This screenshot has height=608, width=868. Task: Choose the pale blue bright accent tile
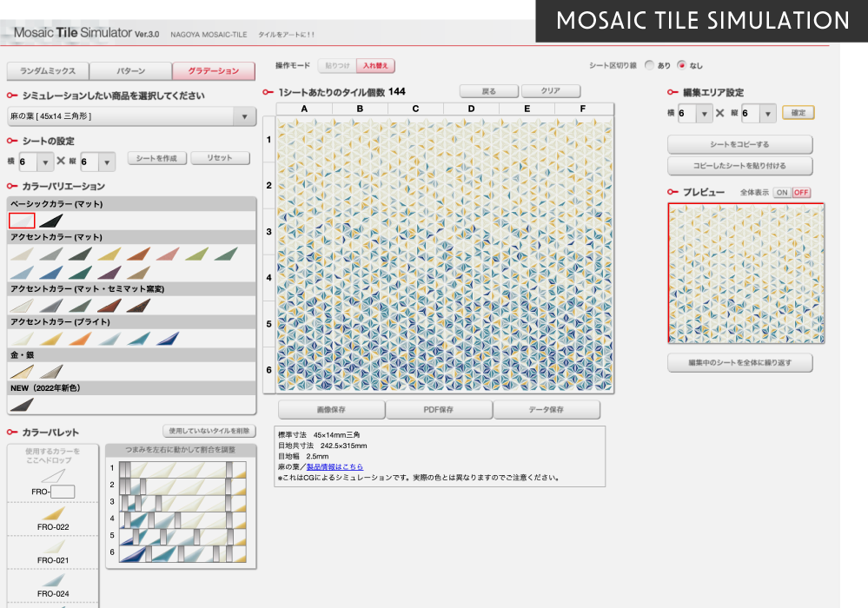pos(109,339)
